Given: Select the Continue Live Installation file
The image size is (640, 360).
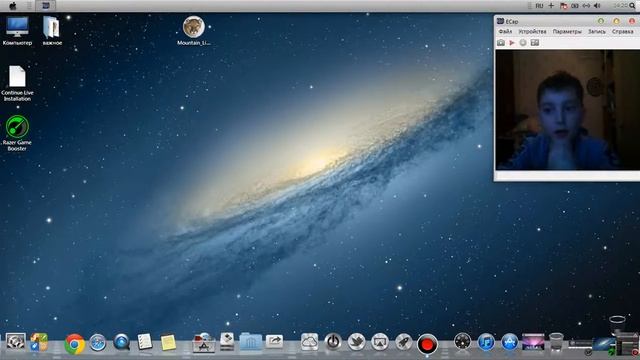Looking at the screenshot, I should (x=17, y=84).
